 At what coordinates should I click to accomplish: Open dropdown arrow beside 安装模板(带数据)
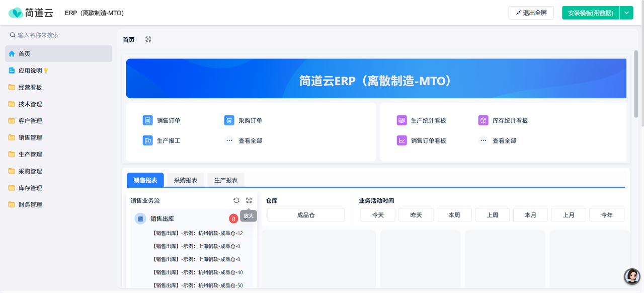tap(626, 13)
